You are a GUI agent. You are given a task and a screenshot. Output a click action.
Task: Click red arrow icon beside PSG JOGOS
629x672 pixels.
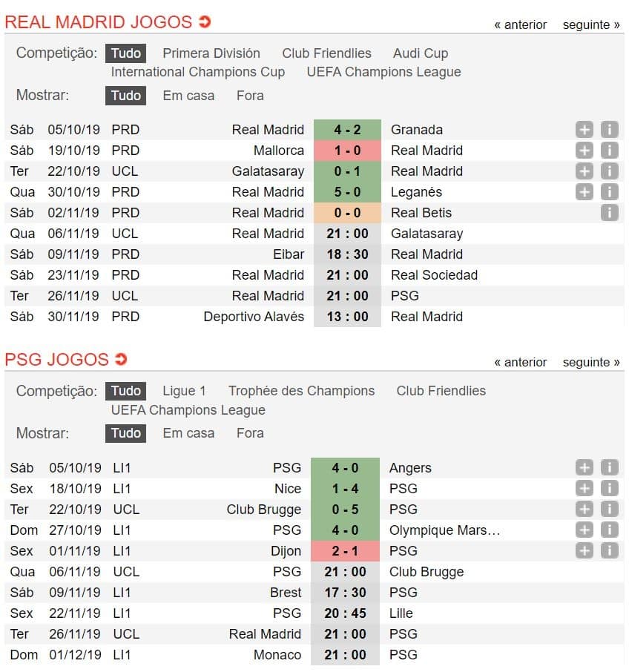[121, 359]
